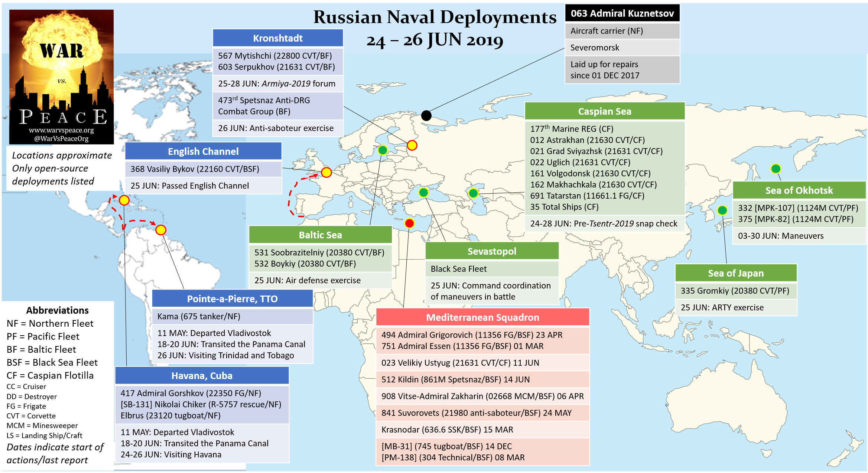Screen dimensions: 868x473
Task: Click the 063 Admiral Kuznetsov header
Action: click(x=622, y=13)
